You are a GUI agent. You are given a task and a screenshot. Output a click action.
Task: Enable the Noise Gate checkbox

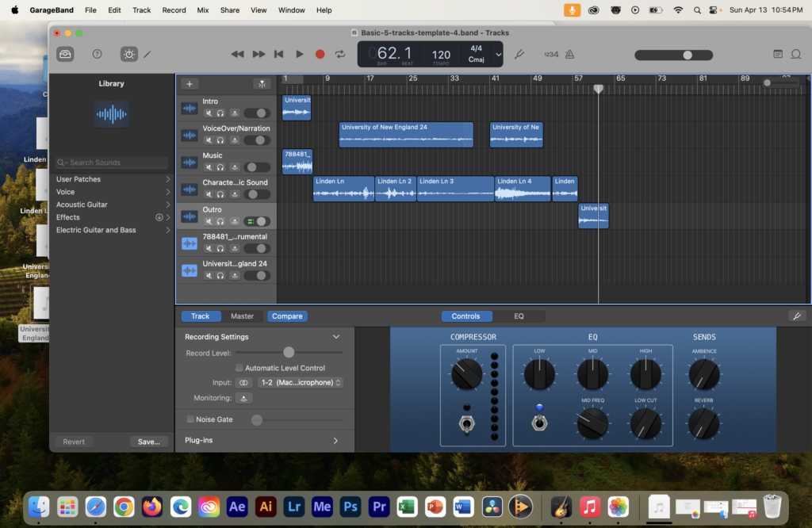190,419
